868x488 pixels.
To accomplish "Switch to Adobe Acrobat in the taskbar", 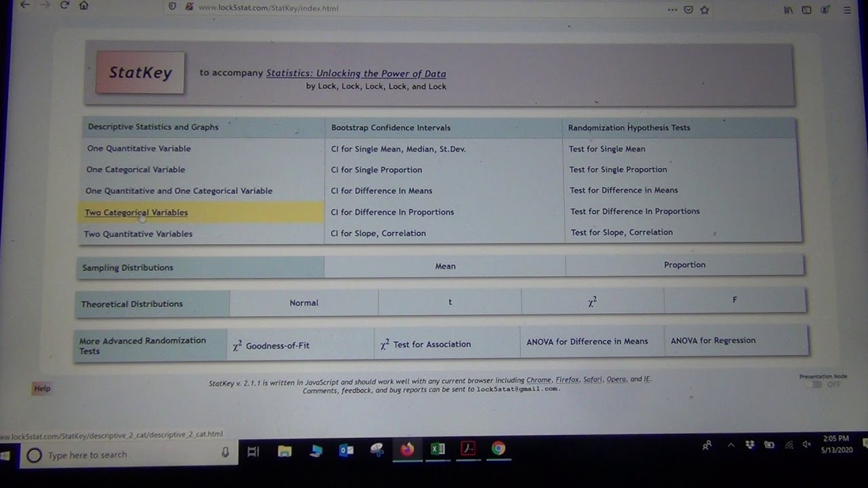I will coord(468,448).
